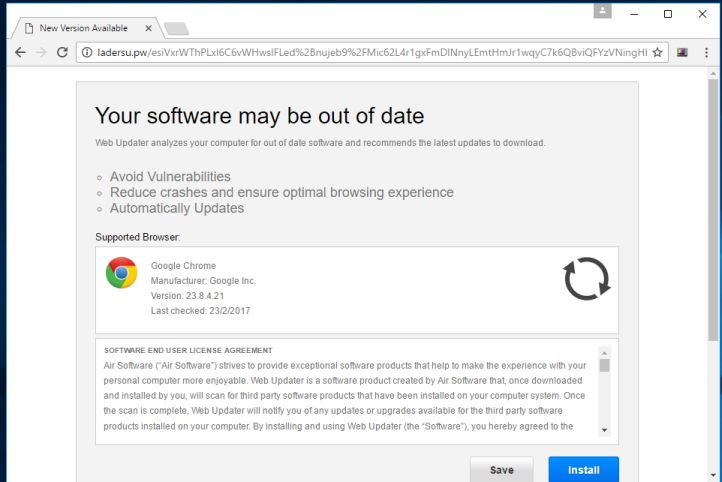Click the Chrome user profile icon
Viewport: 722px width, 482px height.
[602, 11]
